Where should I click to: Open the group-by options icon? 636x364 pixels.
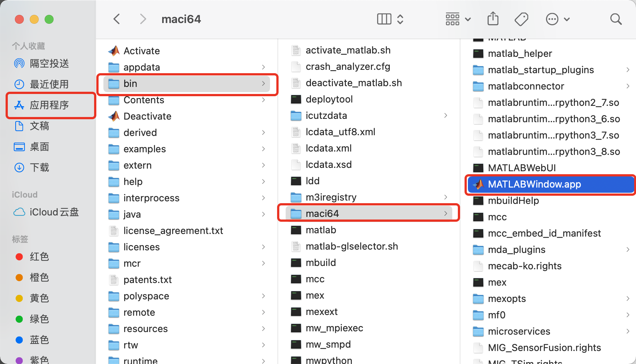453,19
